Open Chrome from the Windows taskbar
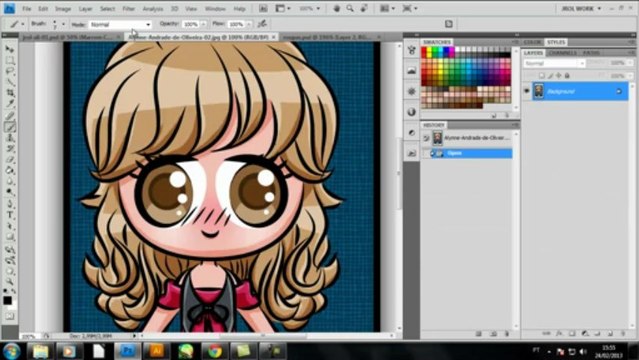Screen dimensions: 639x360 pos(215,351)
